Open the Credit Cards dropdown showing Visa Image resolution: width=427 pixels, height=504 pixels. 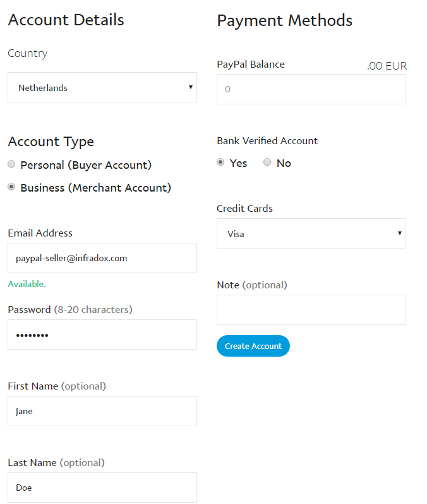[x=311, y=233]
